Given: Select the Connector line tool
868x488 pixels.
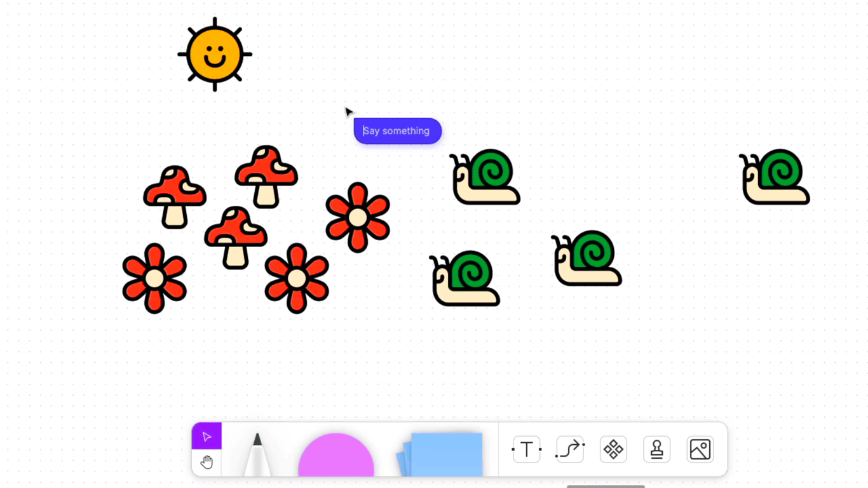Looking at the screenshot, I should coord(570,449).
